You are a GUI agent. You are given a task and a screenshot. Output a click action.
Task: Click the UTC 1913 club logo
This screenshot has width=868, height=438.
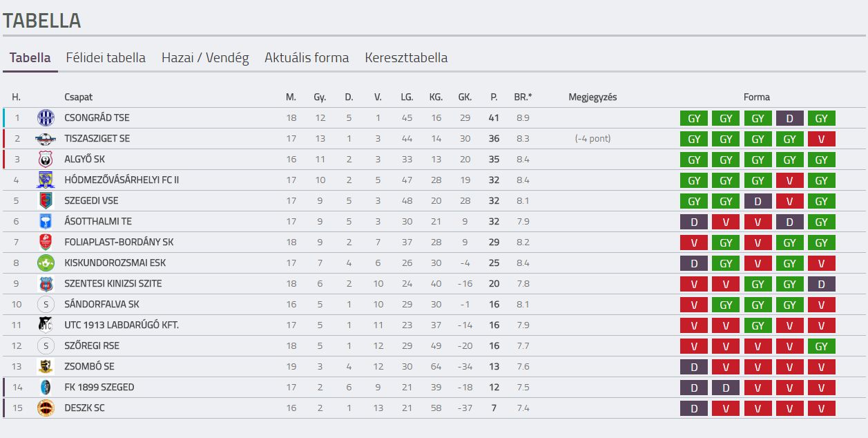pos(46,325)
